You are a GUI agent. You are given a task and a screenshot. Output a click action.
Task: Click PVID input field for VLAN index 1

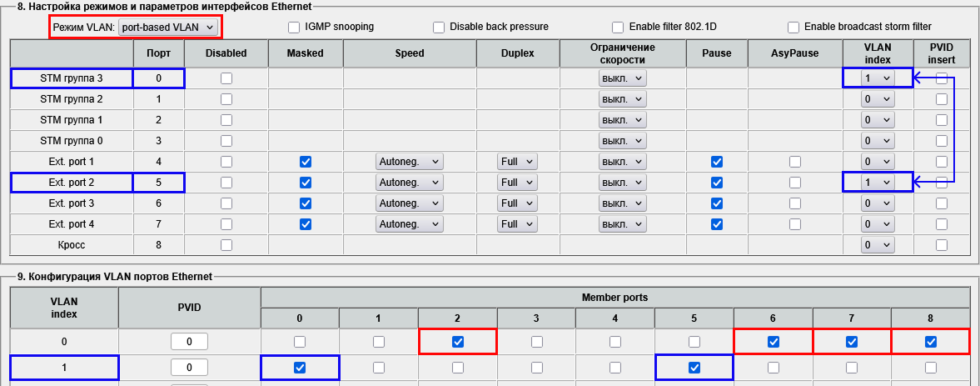189,368
